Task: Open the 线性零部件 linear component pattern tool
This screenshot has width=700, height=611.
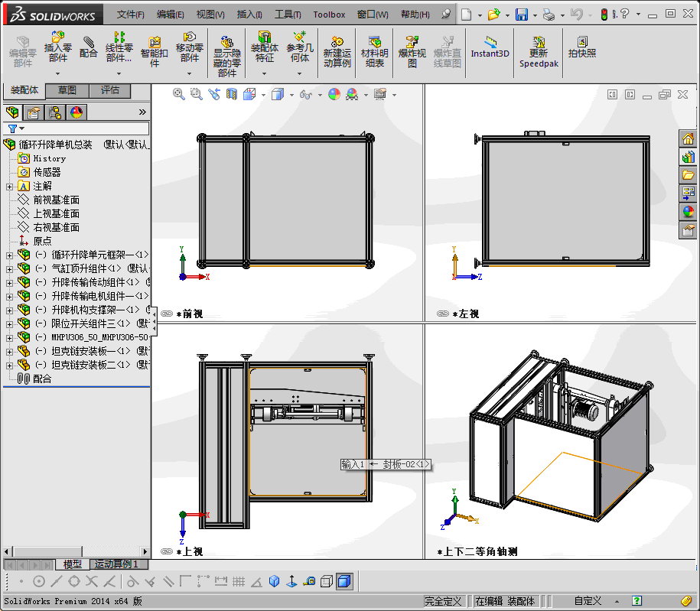Action: pos(119,47)
